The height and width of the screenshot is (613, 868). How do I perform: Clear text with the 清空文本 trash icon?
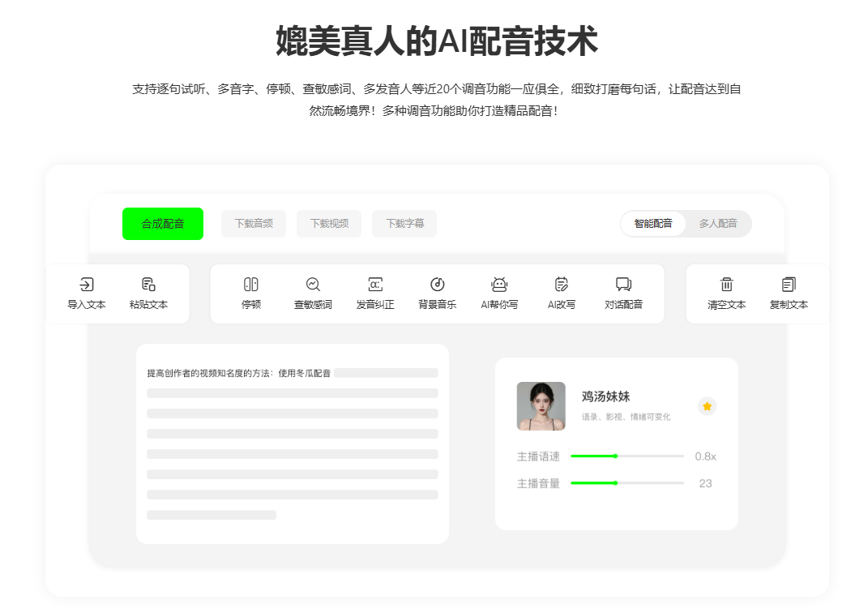(727, 294)
